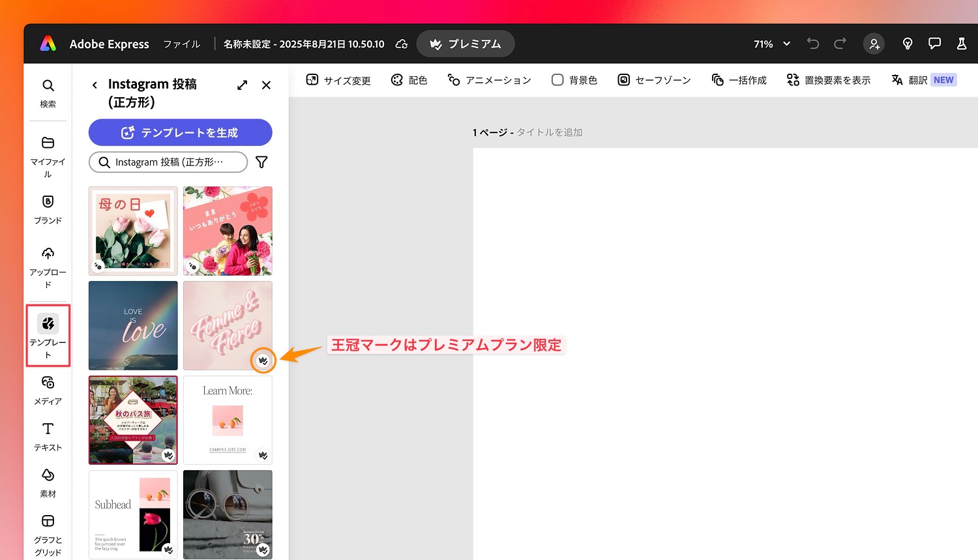Viewport: 978px width, 560px height.
Task: Click the プレミアム upgrade button
Action: point(466,44)
